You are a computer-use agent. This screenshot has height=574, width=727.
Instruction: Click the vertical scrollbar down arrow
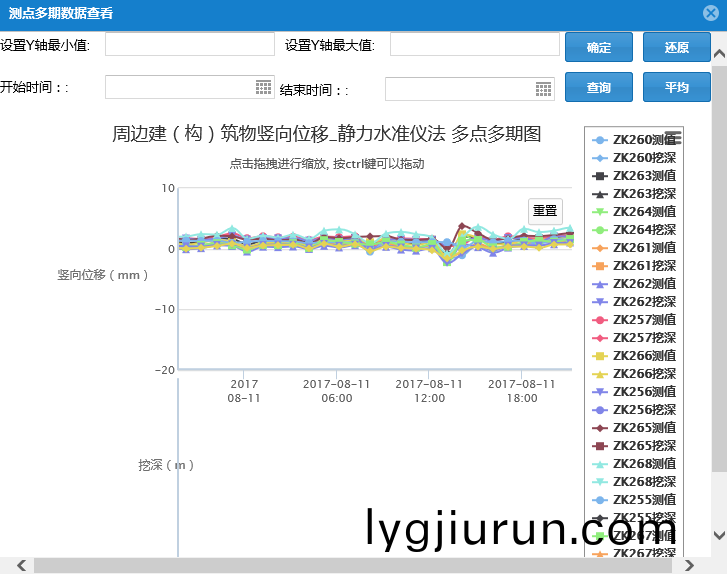[719, 536]
